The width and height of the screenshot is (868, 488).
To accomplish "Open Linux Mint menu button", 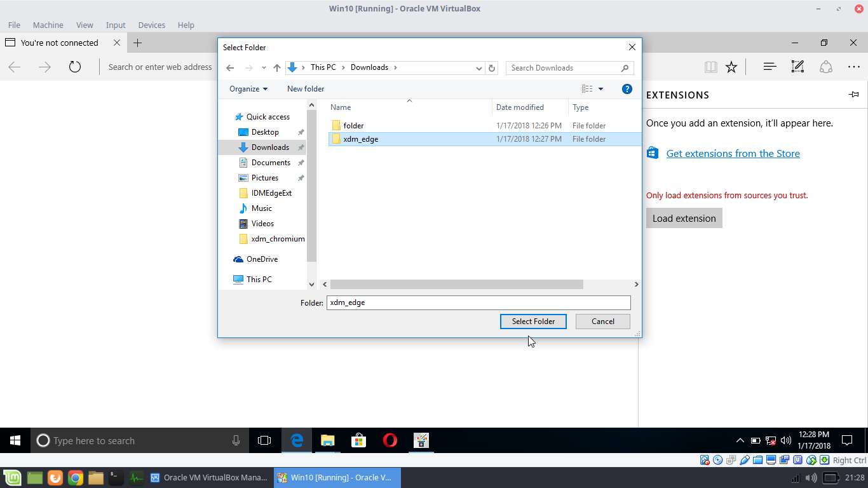I will (x=12, y=478).
